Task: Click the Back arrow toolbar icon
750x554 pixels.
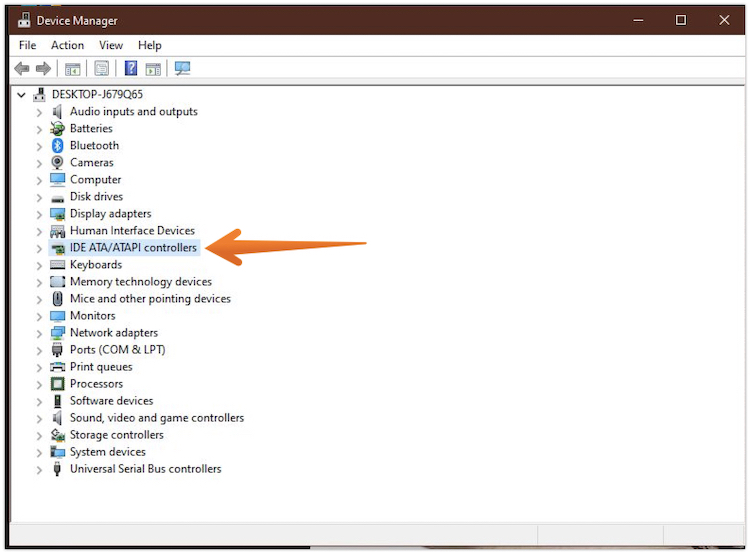Action: point(22,69)
